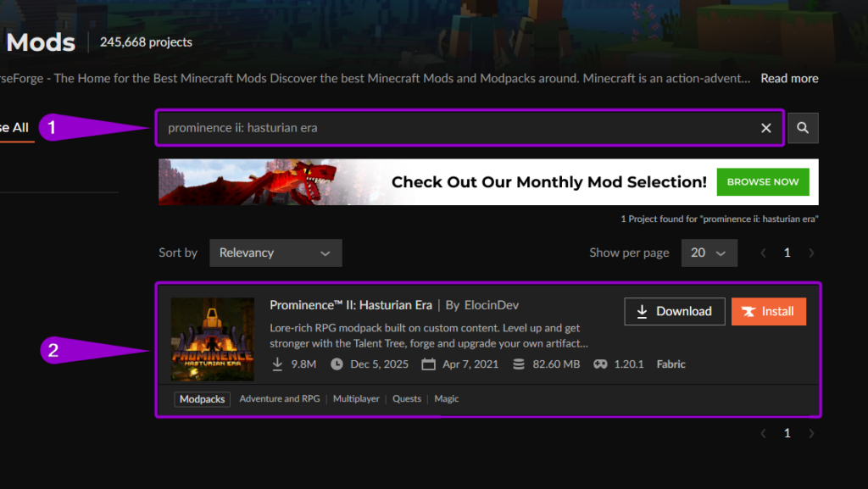Click the calendar icon next to Apr 7, 2021
Image resolution: width=868 pixels, height=489 pixels.
428,364
